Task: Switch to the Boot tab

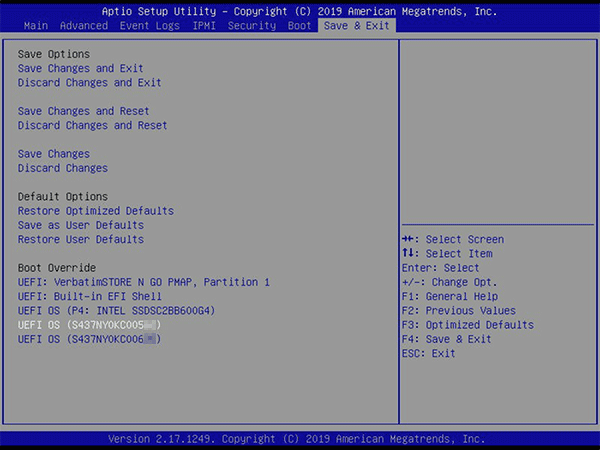Action: (300, 25)
